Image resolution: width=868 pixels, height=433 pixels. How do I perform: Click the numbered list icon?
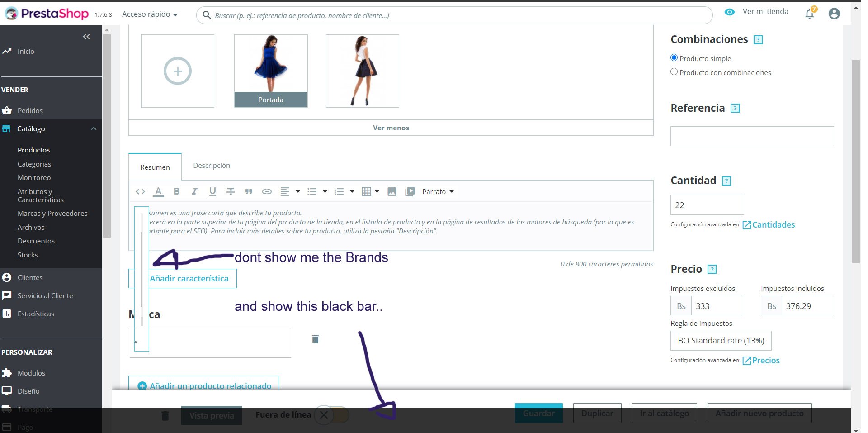pyautogui.click(x=339, y=191)
